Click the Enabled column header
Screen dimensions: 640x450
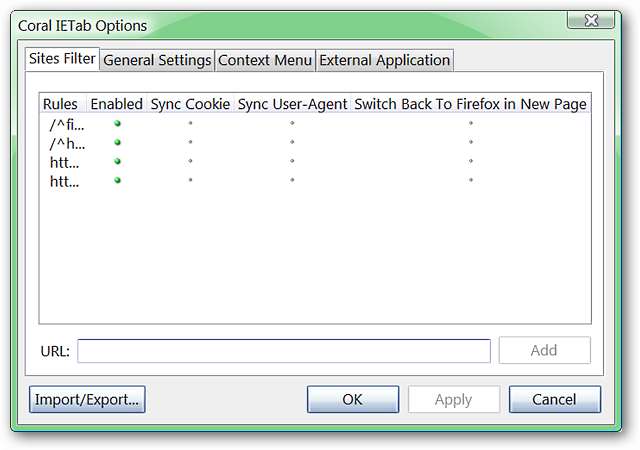[116, 104]
